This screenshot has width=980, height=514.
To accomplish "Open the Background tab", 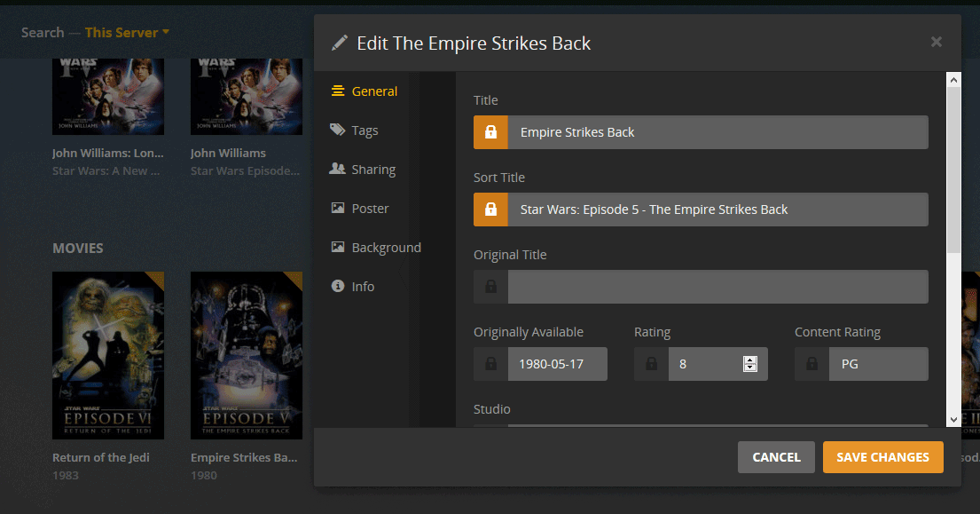I will pos(376,248).
